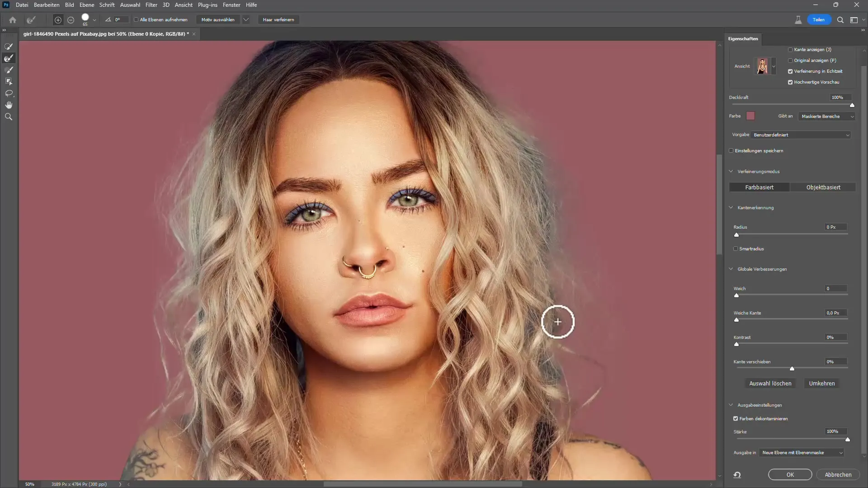868x488 pixels.
Task: Open the Auswahl menu
Action: pyautogui.click(x=130, y=5)
